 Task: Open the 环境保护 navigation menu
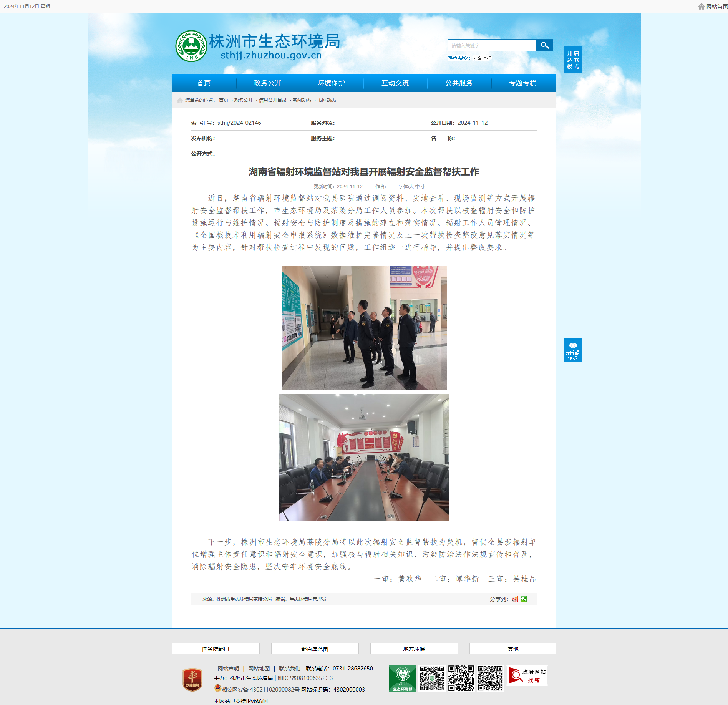332,83
